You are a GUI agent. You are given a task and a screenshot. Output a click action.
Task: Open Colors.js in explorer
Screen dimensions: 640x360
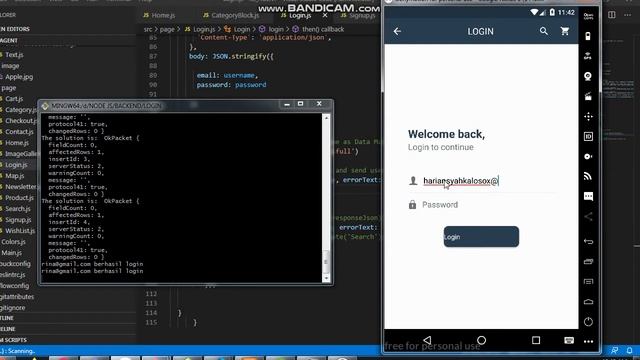tap(13, 242)
